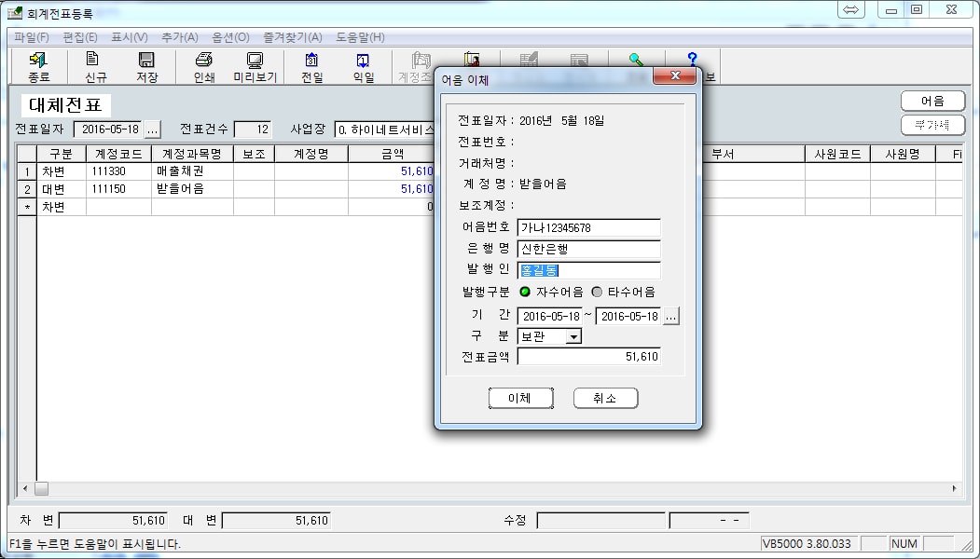This screenshot has width=980, height=559.
Task: Open the date picker next to 기간
Action: pyautogui.click(x=671, y=316)
